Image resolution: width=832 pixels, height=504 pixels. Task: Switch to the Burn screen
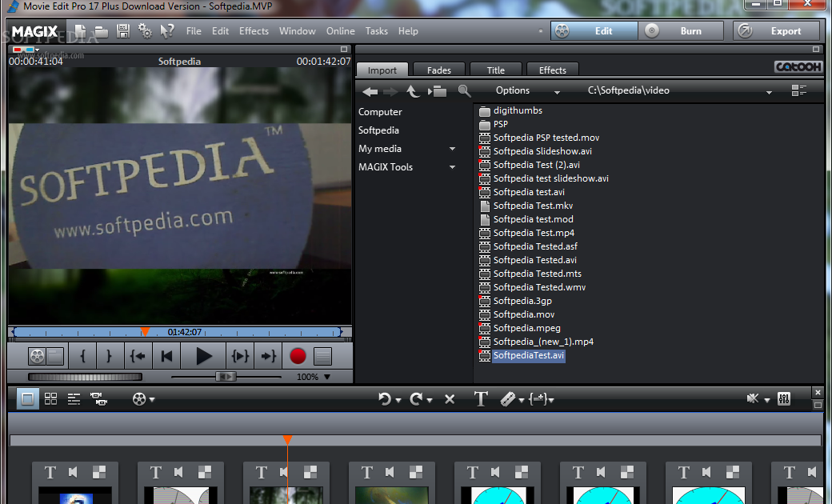681,31
